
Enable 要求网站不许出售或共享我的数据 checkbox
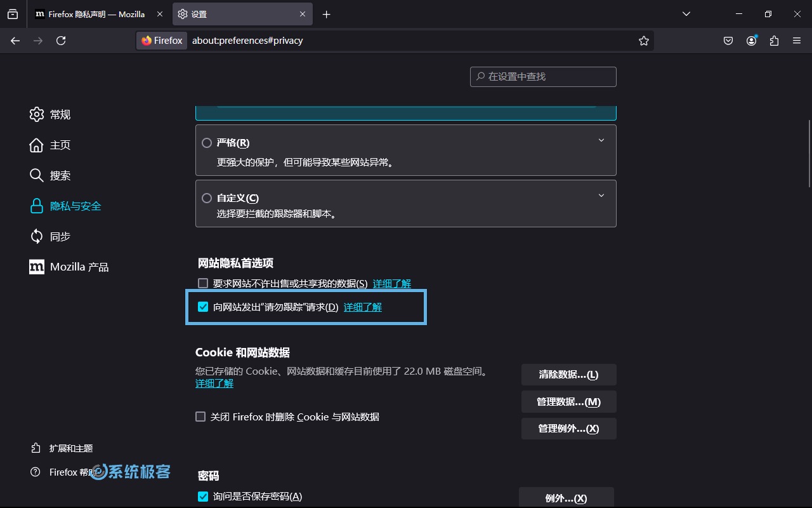(x=203, y=283)
